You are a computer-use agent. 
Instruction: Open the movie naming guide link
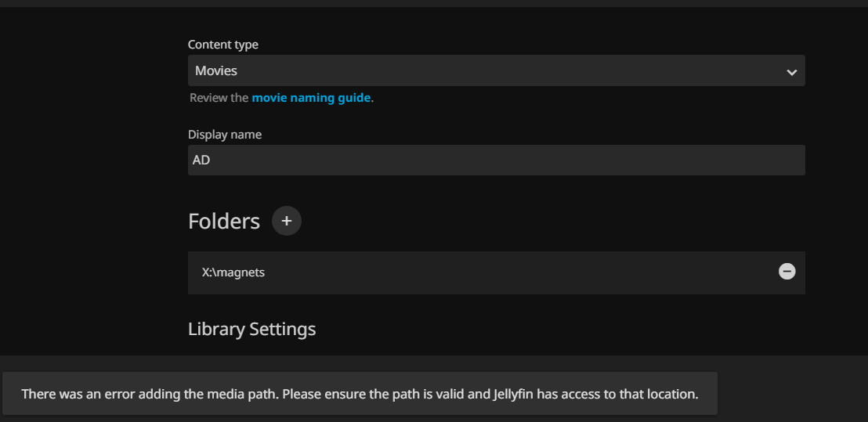coord(310,98)
